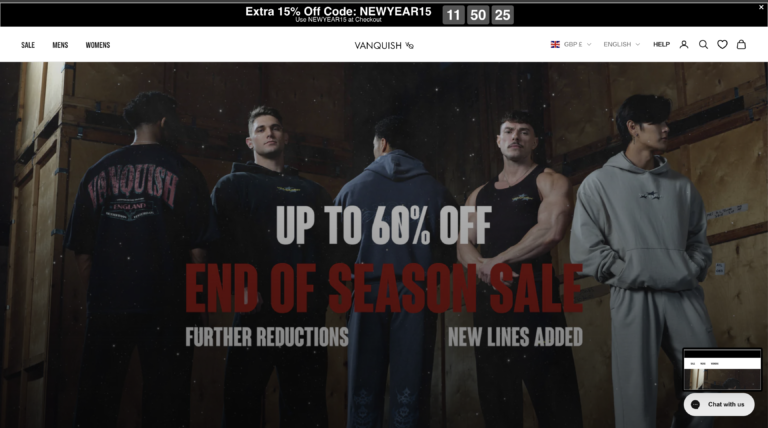Click the Chat with us button
This screenshot has height=428, width=768.
click(x=719, y=404)
